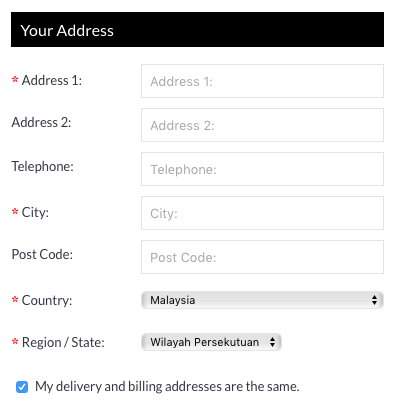The width and height of the screenshot is (394, 417).
Task: Click the Address 2 input field
Action: point(262,125)
